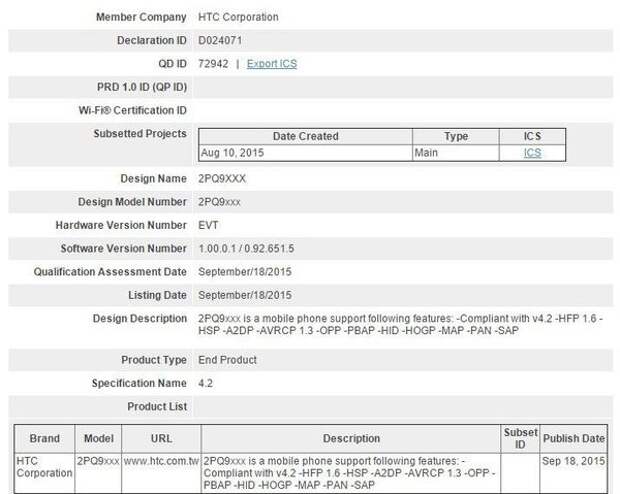620x494 pixels.
Task: Click the Qualification Assessment Date label
Action: pos(110,272)
